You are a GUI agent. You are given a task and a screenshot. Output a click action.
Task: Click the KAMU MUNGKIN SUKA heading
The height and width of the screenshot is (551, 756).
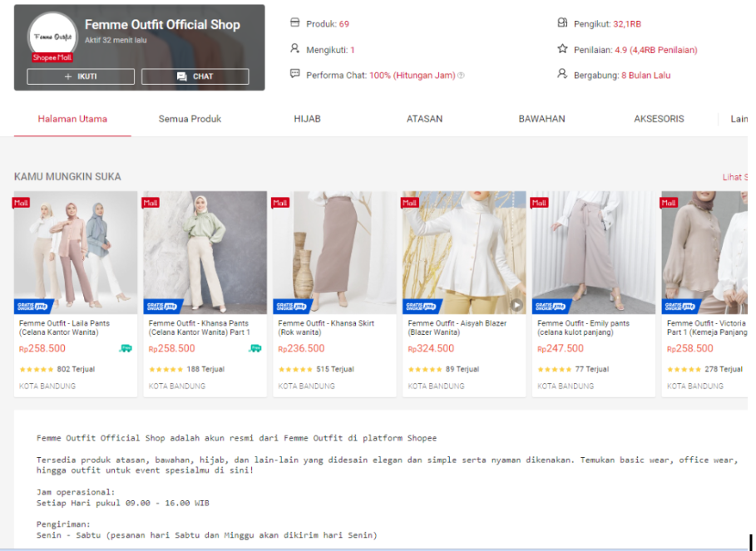pos(67,177)
